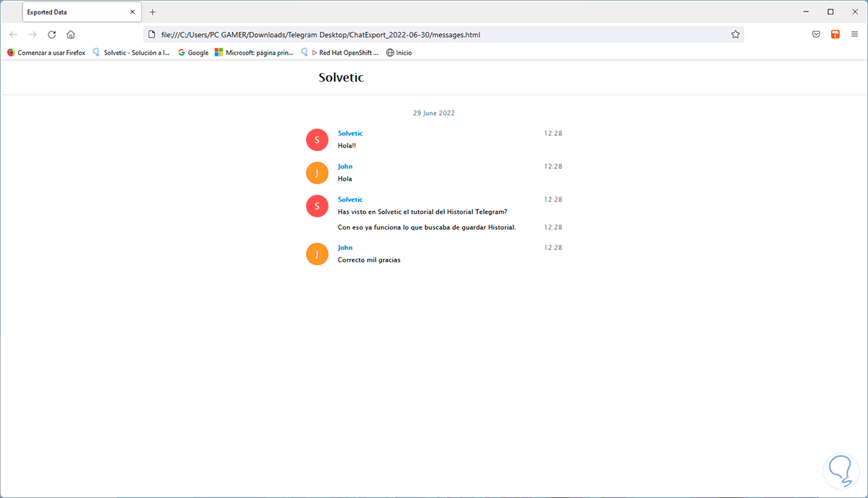Image resolution: width=868 pixels, height=498 pixels.
Task: Click the 29 June 2022 date label
Action: click(434, 113)
